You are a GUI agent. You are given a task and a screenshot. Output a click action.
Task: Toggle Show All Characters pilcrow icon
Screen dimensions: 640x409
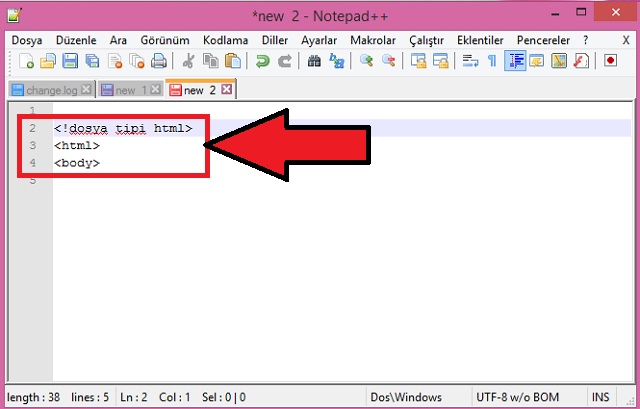point(492,61)
